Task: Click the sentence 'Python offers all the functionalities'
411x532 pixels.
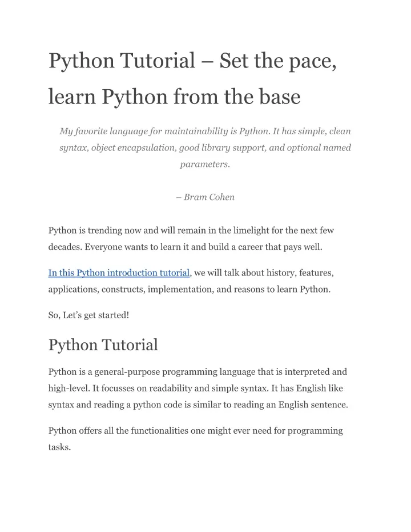Action: (195, 439)
